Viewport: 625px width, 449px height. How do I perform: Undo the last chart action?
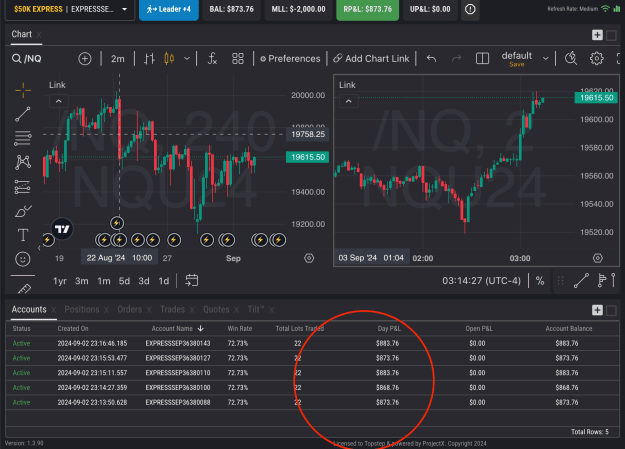coord(431,59)
